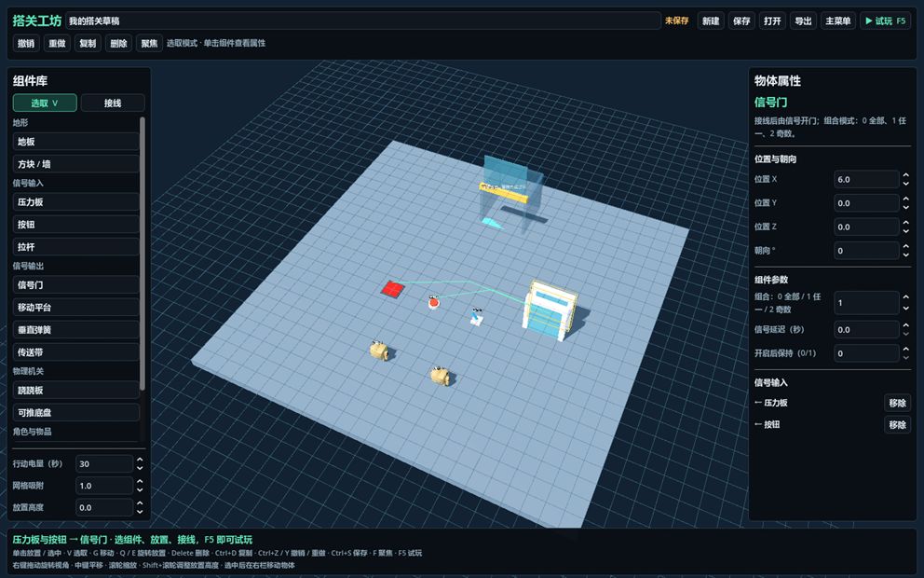Click the 开启后保持 stepper arrows
The height and width of the screenshot is (578, 924).
[905, 353]
